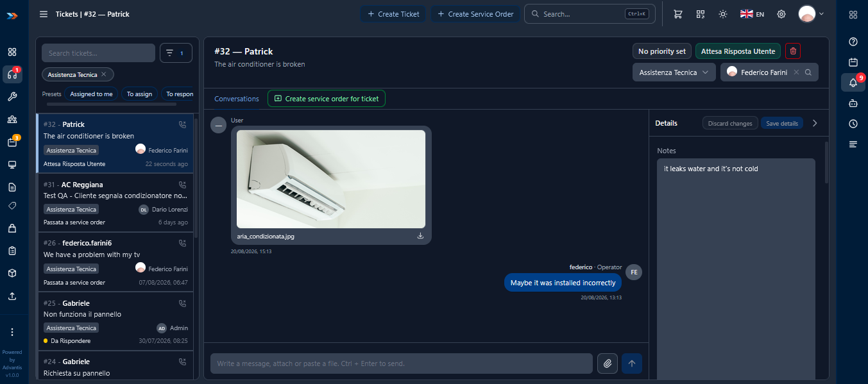This screenshot has height=384, width=868.
Task: Open the cube box icon in left sidebar
Action: tap(12, 273)
